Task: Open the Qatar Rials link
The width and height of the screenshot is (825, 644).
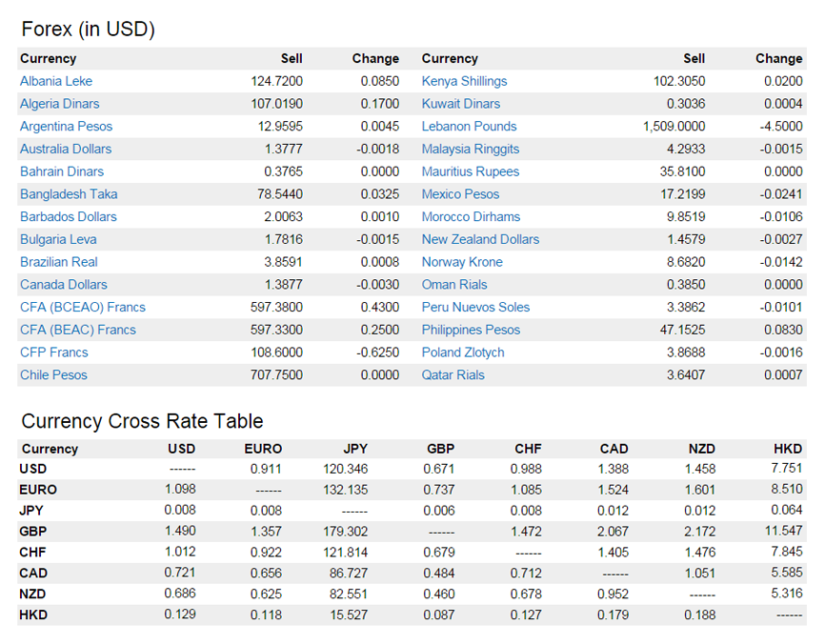Action: click(453, 375)
